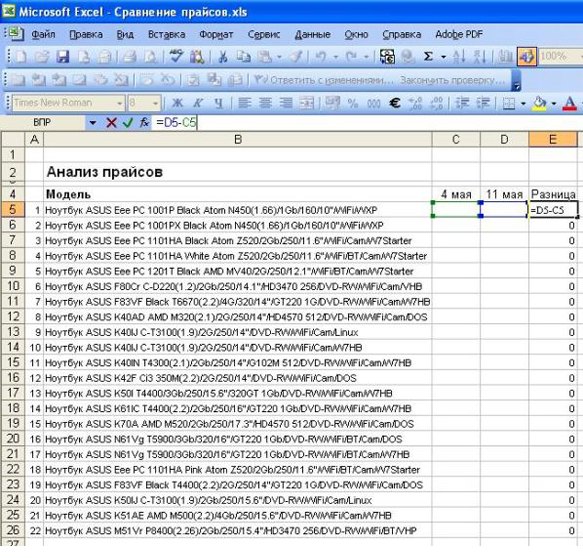Sort ascending with A-Z icon

click(459, 57)
